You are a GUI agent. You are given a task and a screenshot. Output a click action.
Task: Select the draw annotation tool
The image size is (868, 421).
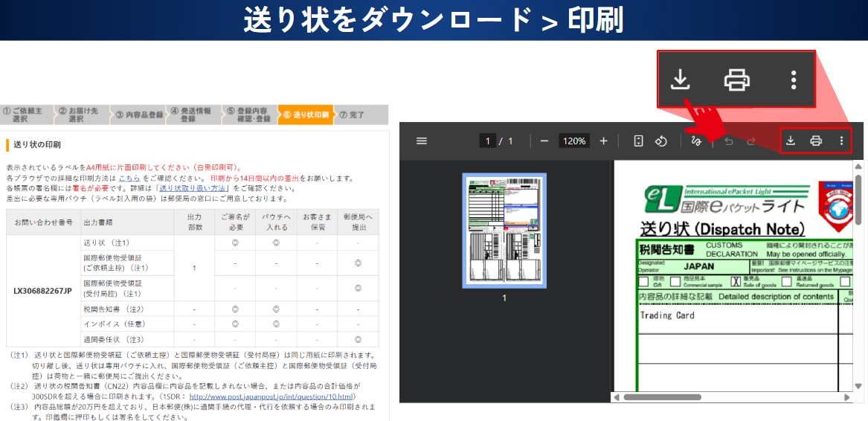coord(697,141)
